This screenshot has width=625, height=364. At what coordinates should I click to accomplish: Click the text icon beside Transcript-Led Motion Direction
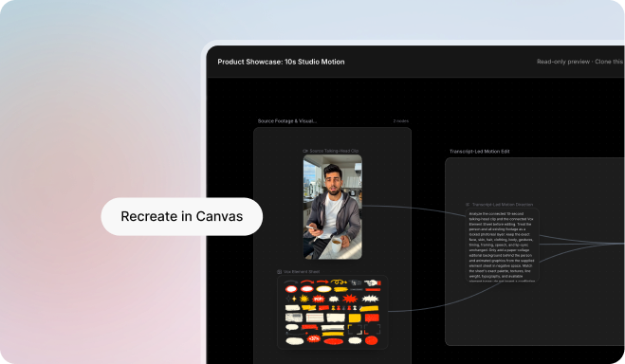click(468, 205)
